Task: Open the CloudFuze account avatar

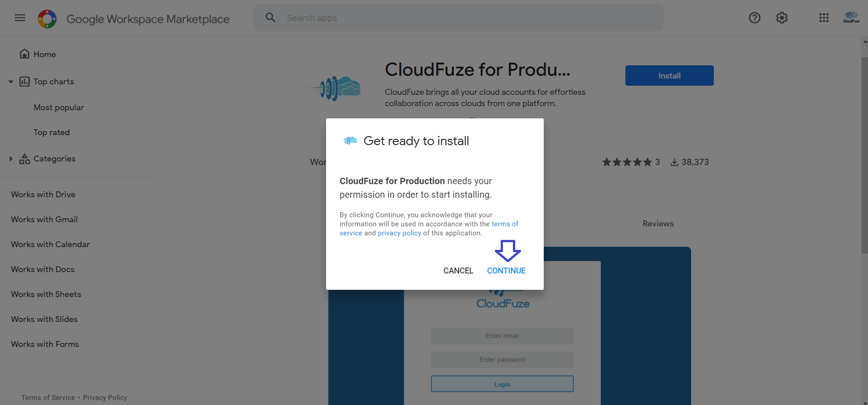Action: pos(851,18)
